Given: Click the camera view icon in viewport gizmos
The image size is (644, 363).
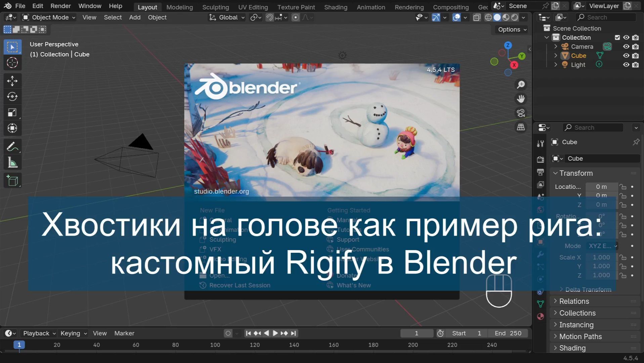Looking at the screenshot, I should click(x=520, y=113).
